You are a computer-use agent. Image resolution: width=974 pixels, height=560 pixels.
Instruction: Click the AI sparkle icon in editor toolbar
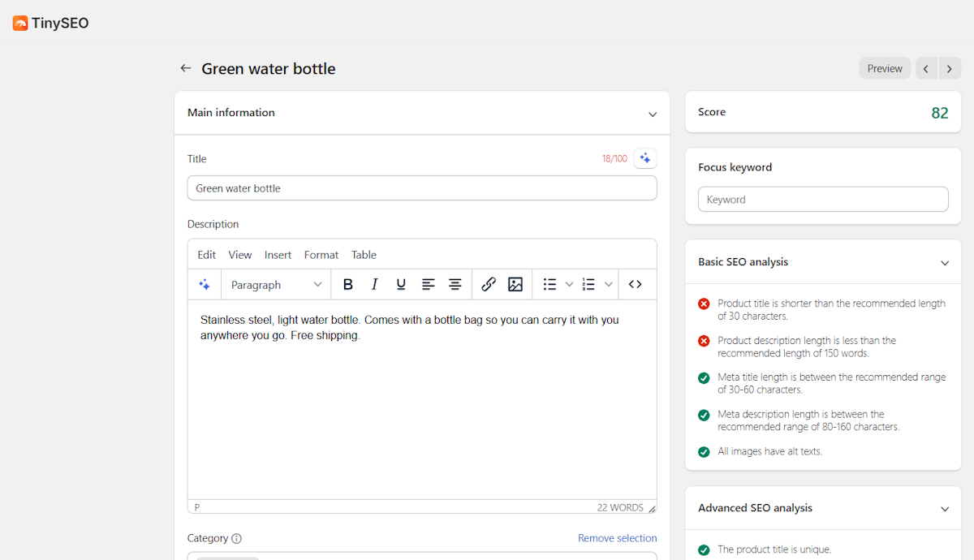[205, 285]
